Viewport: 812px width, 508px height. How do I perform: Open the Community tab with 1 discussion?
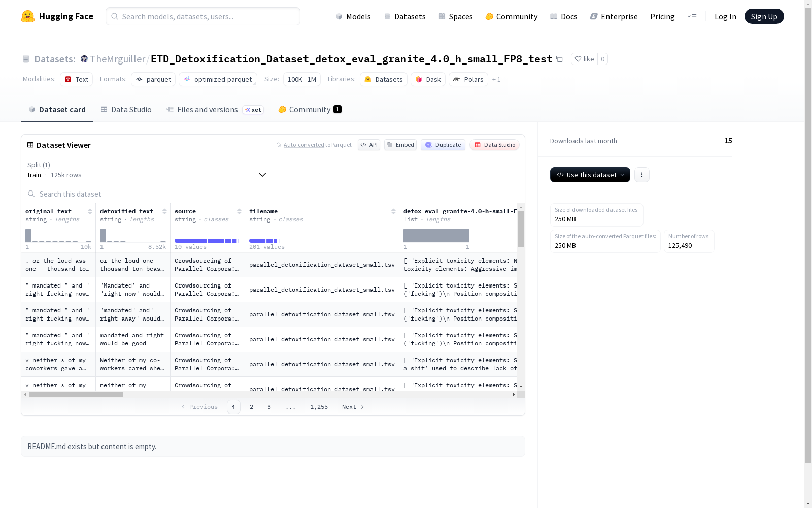310,110
